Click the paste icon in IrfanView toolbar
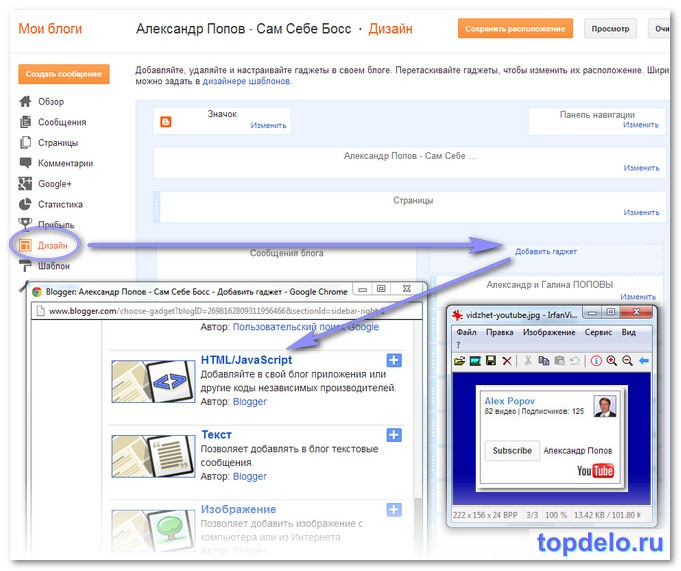 tap(559, 361)
